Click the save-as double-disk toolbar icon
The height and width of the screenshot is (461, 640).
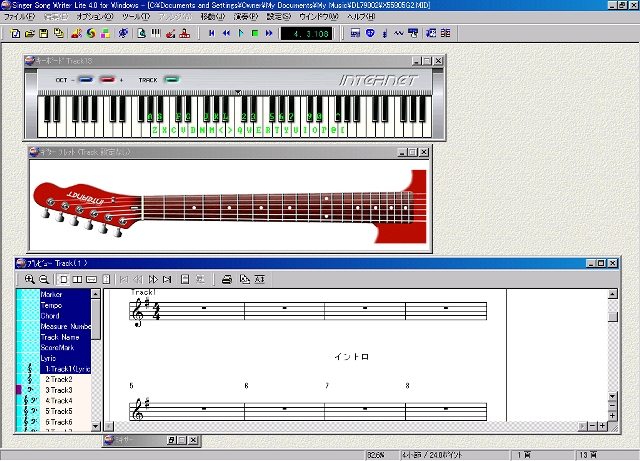point(59,33)
